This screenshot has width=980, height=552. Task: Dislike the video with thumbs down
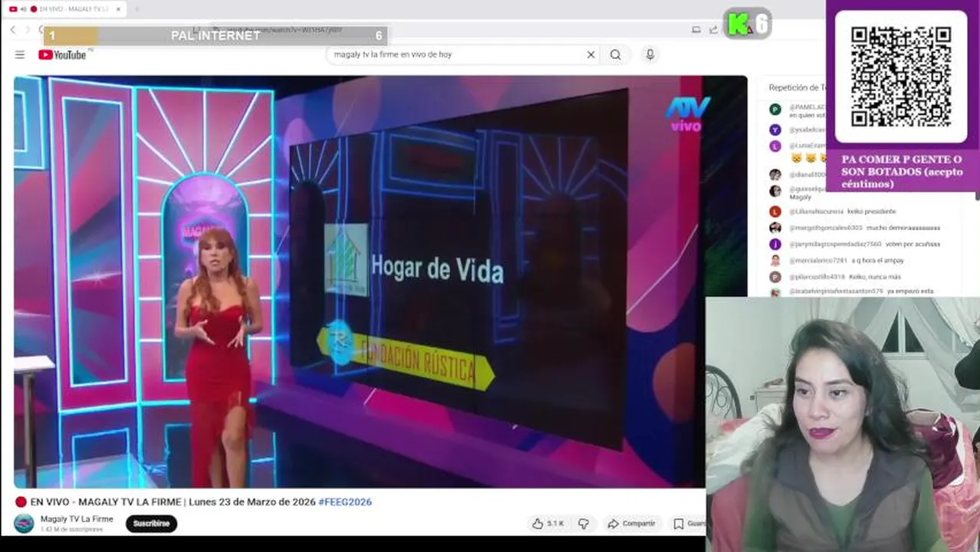[584, 524]
